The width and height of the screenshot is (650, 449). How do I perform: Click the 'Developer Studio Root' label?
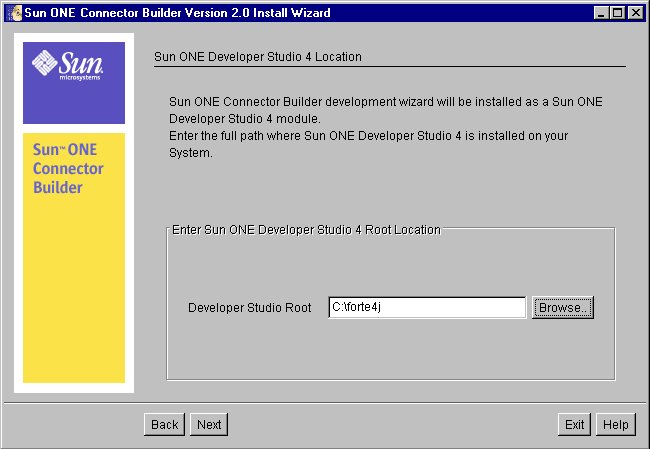(x=250, y=308)
